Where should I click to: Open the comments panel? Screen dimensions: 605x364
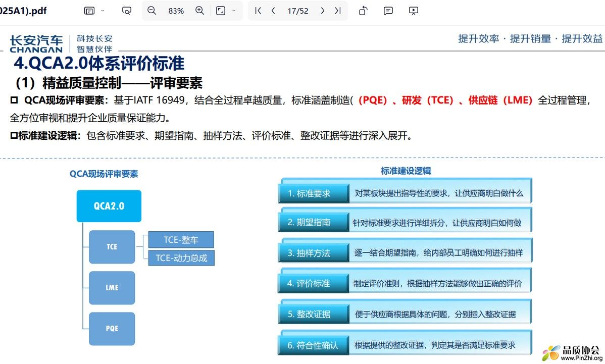point(388,11)
